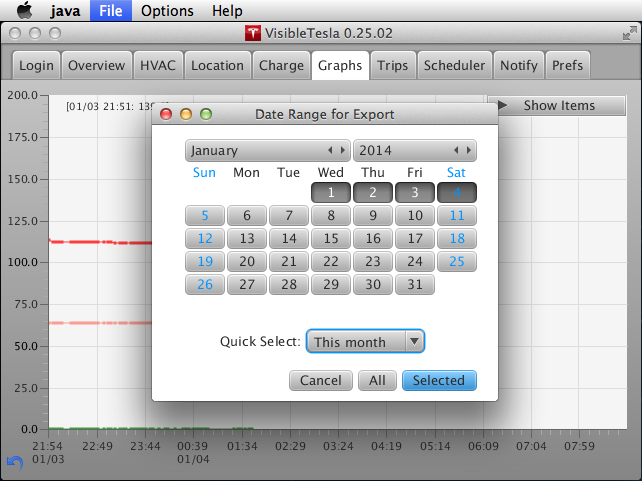Select day 22 in the calendar

click(x=331, y=261)
